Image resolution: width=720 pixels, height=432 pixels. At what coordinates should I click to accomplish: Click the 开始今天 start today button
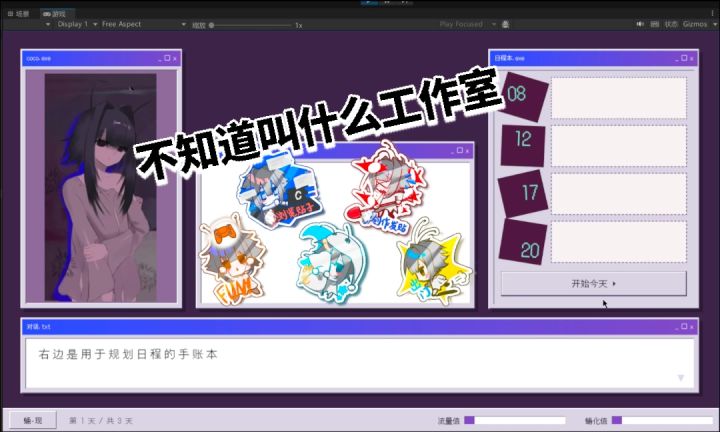593,283
